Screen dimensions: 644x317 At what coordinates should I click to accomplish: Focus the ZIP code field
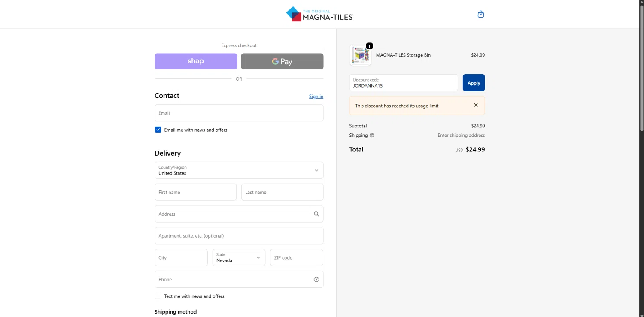click(x=296, y=257)
